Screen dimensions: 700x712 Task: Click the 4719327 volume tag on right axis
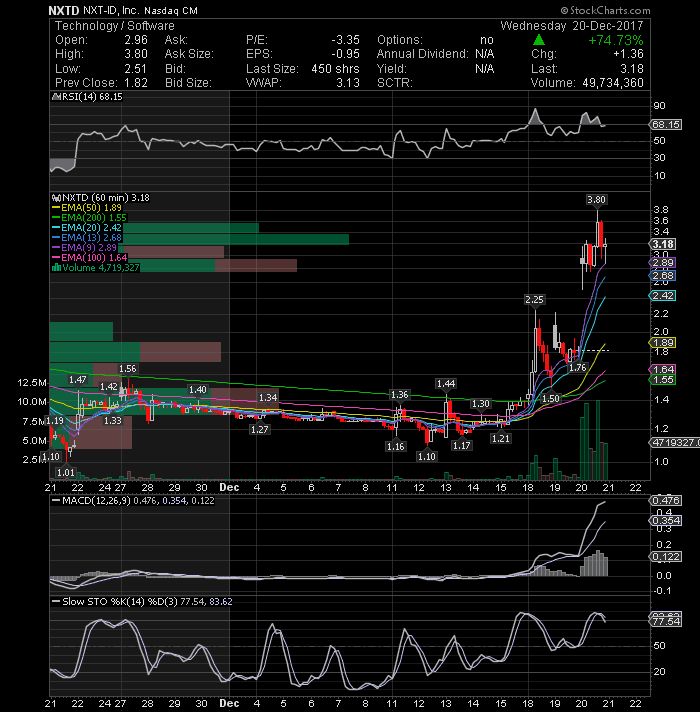point(675,442)
